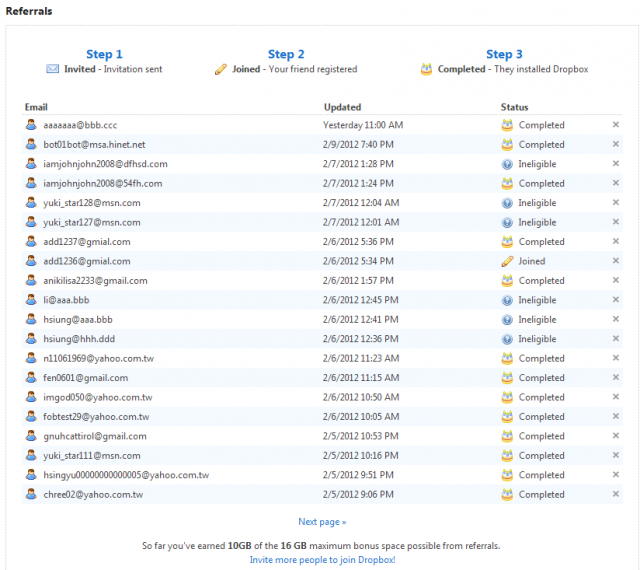Image resolution: width=640 pixels, height=570 pixels.
Task: Click Completed cake icon for anikilisa2233@gmail.com
Action: point(507,281)
